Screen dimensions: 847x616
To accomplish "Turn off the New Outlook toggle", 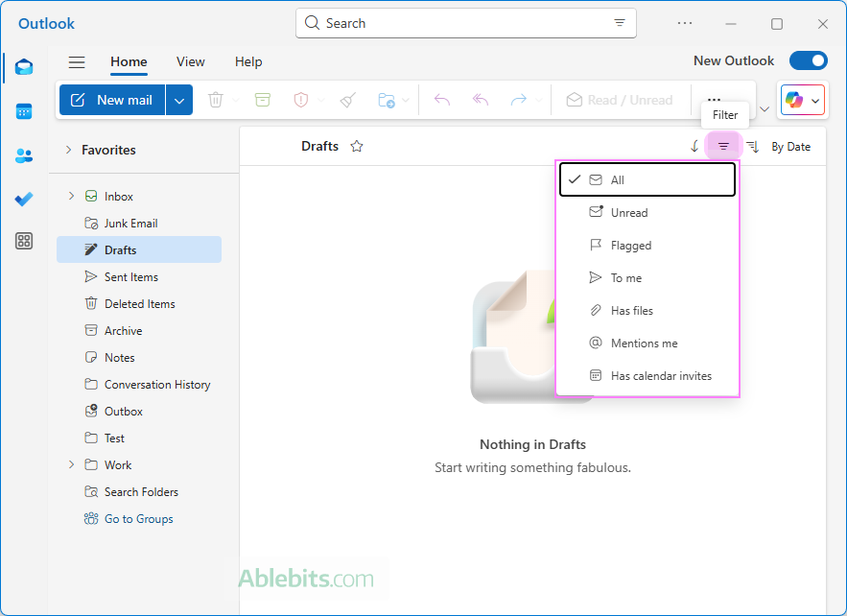I will pos(808,60).
